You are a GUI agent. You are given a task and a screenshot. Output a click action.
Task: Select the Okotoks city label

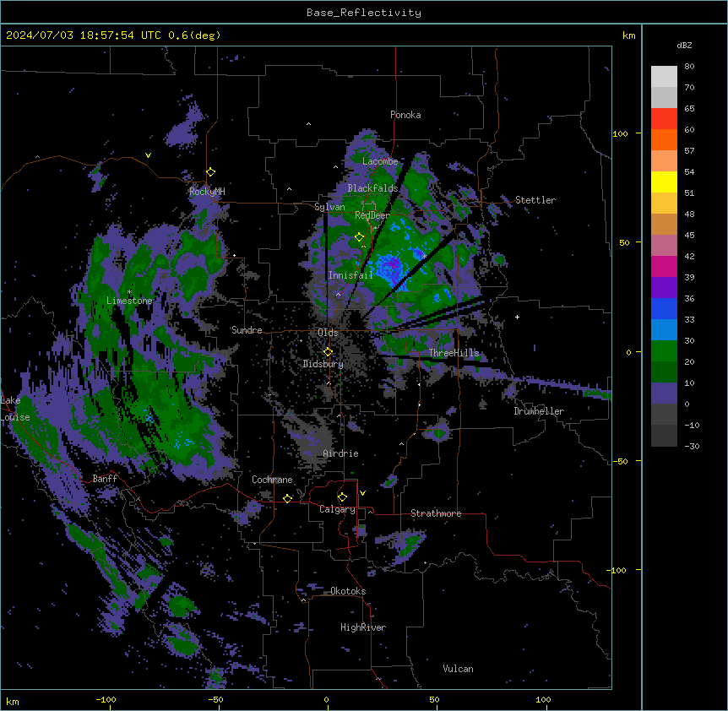(348, 591)
